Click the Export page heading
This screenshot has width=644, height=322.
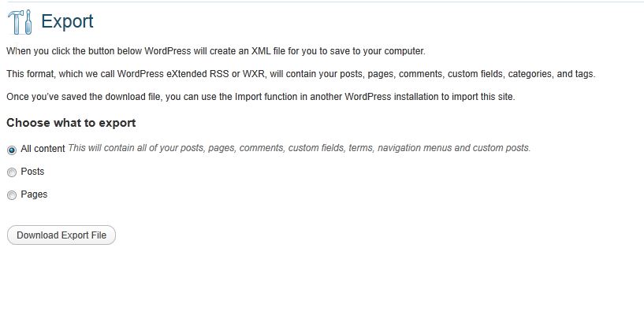[x=67, y=22]
